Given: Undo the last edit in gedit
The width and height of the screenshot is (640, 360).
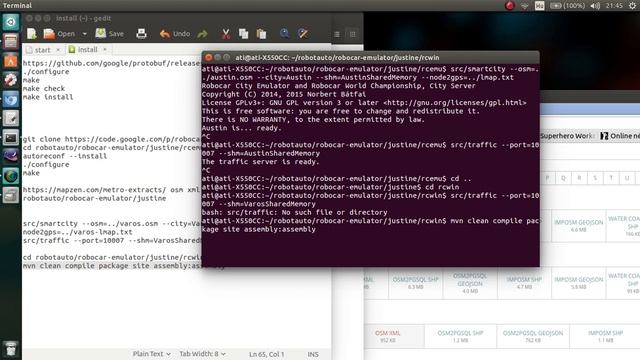Looking at the screenshot, I should [x=175, y=34].
